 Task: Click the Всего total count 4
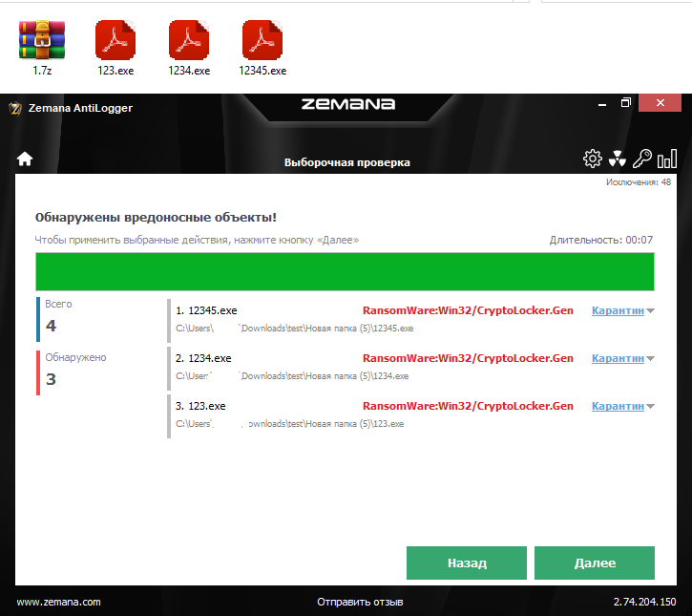[52, 326]
